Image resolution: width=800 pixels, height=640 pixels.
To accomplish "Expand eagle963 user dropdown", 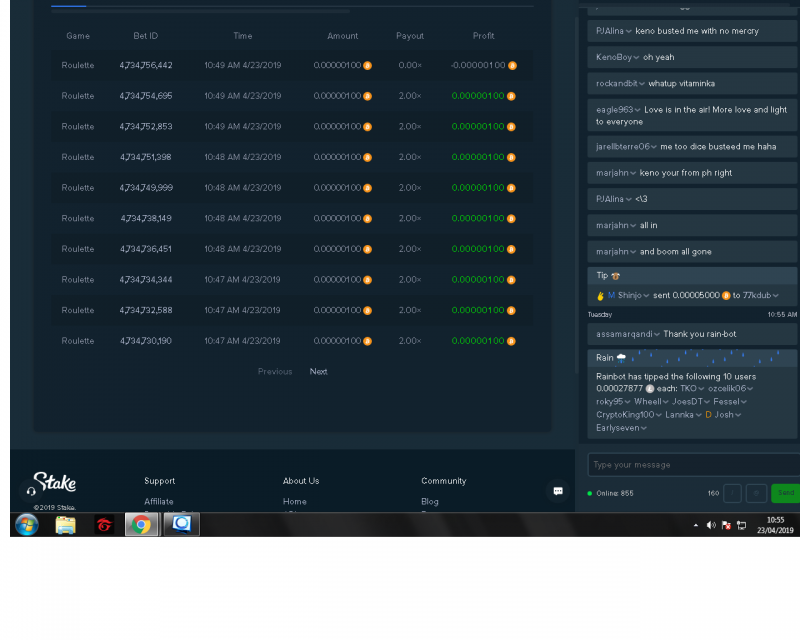I will 637,111.
